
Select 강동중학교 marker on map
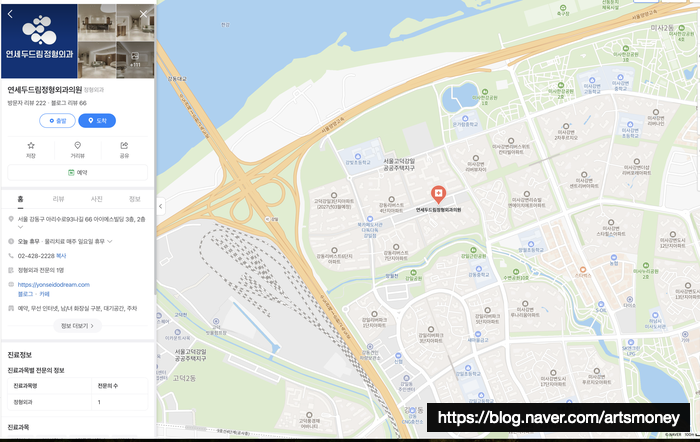pos(479,269)
